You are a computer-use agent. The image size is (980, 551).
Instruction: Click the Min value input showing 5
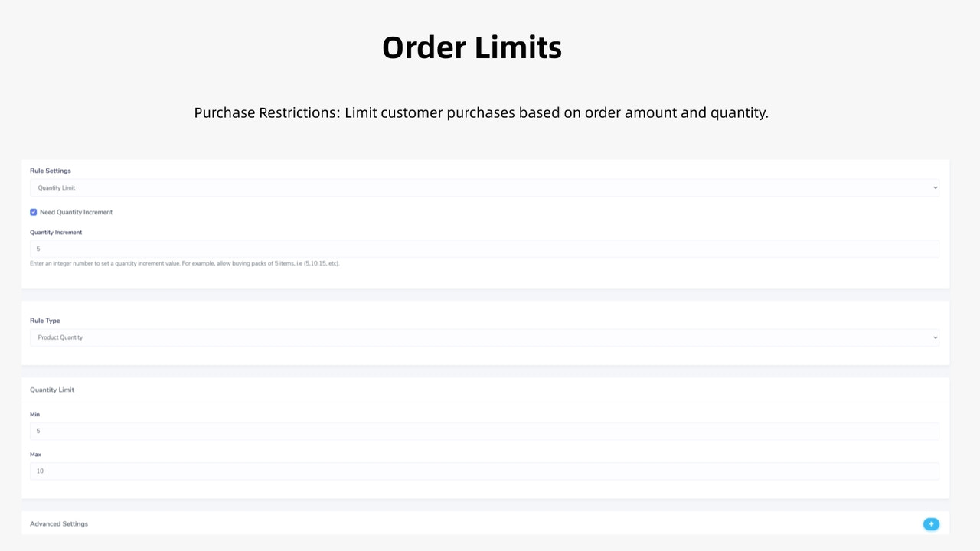(484, 431)
